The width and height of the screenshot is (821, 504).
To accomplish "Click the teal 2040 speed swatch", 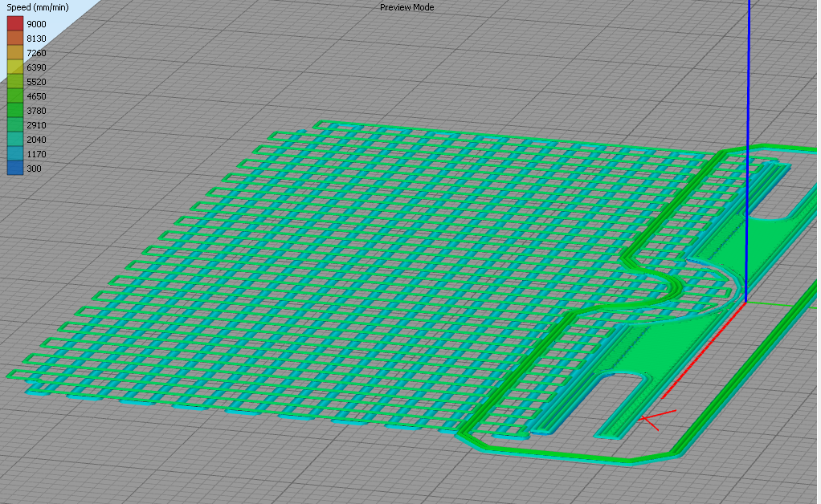I will tap(15, 140).
